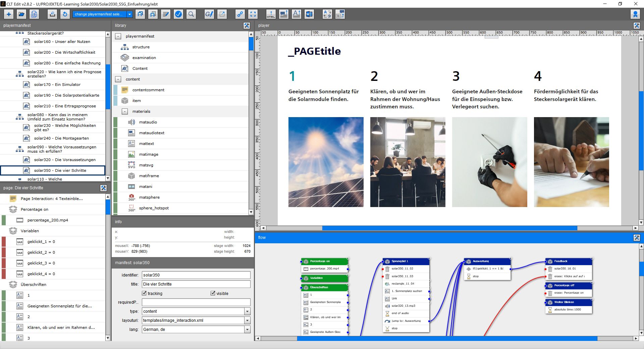Select matimage item in library
Screen dimensions: 644x349
click(x=148, y=154)
